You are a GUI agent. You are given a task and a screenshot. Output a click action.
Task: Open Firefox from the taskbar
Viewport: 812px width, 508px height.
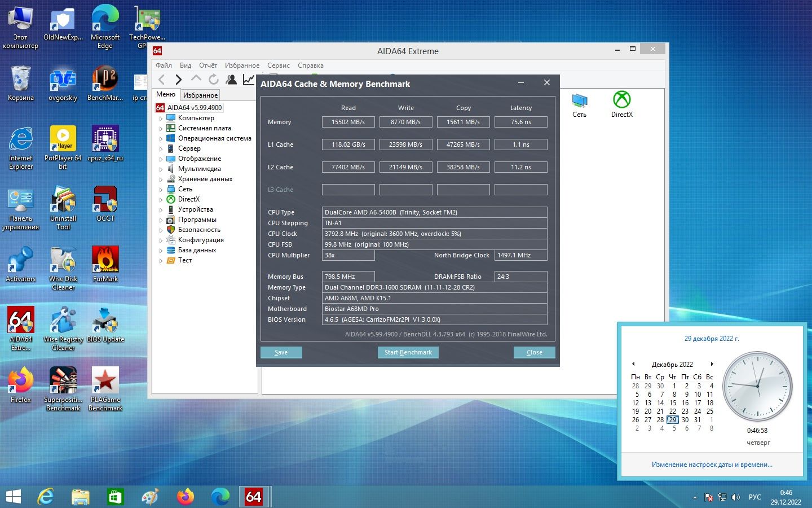pos(185,497)
